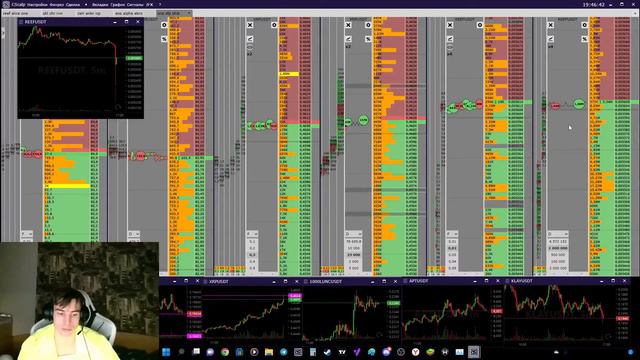Click the X button in the fifth order book
This screenshot has width=640, height=360.
(x=450, y=25)
